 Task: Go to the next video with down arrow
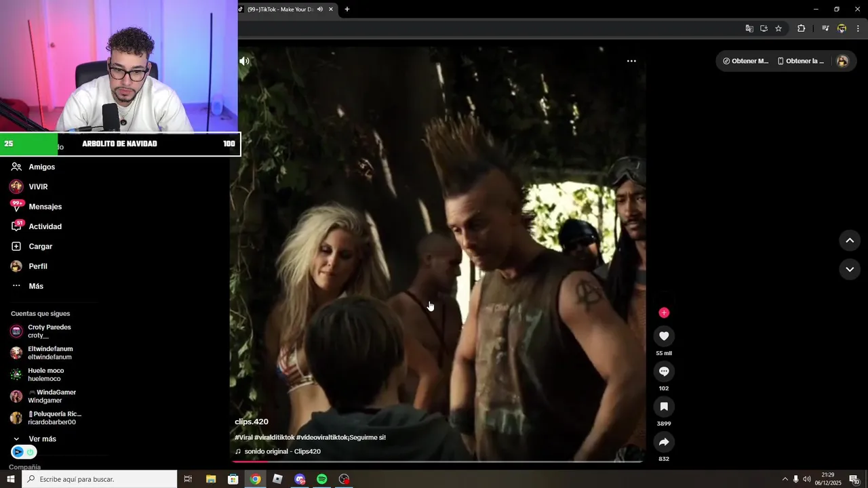(850, 269)
